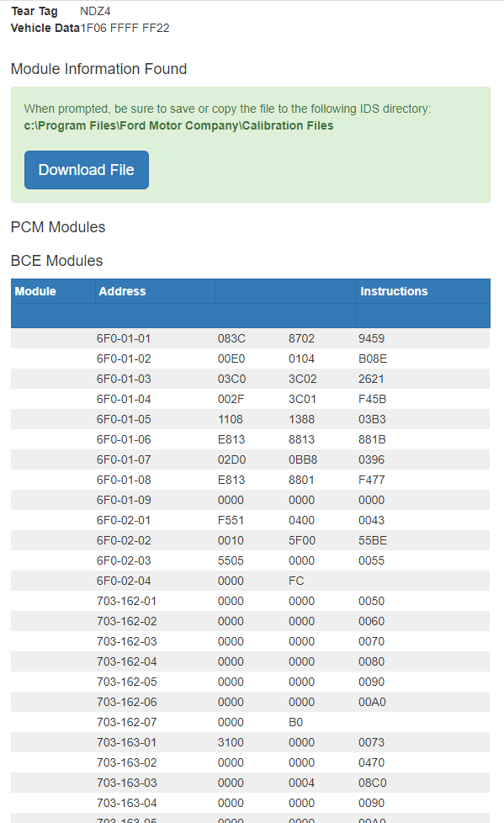Click value B08E in row 6F0-01-02

coord(373,358)
